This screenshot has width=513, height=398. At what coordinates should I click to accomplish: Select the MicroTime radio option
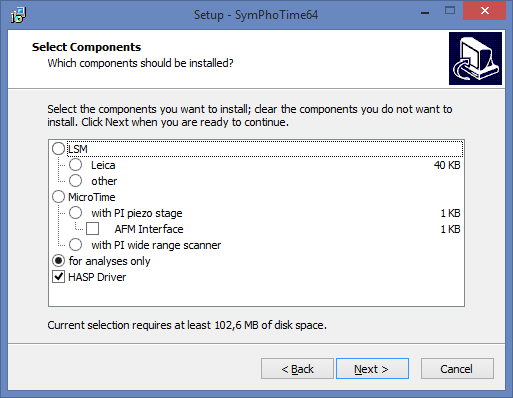tap(58, 197)
